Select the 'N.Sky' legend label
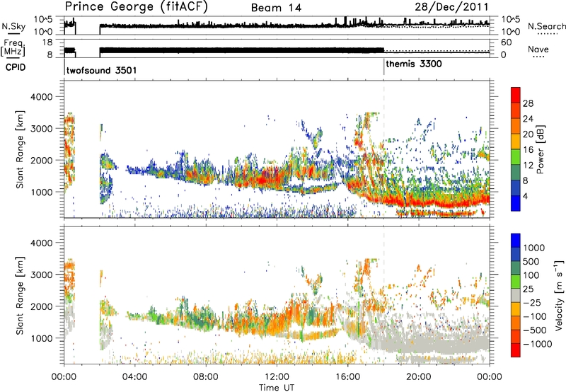 (x=13, y=26)
